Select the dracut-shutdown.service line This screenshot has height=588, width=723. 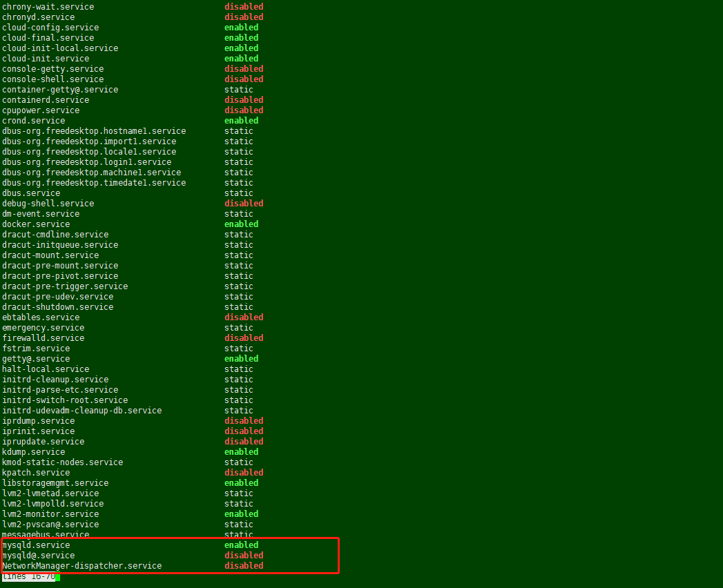pos(57,306)
